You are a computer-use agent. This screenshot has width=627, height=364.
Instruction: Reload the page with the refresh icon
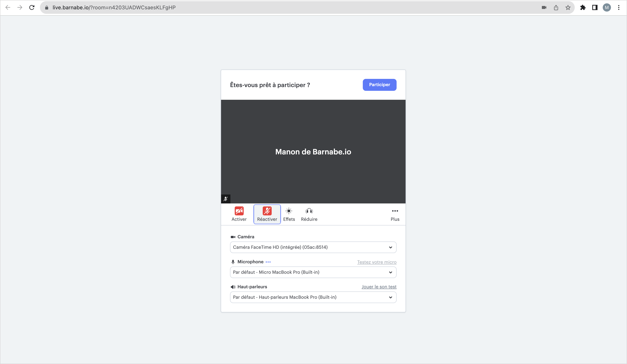[x=32, y=7]
